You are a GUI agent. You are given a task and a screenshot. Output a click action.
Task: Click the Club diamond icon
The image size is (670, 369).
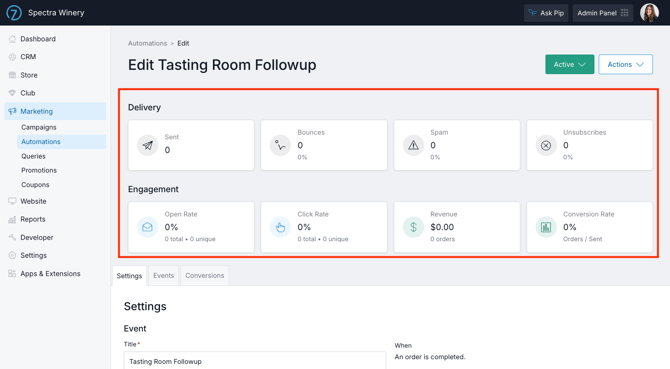point(12,93)
